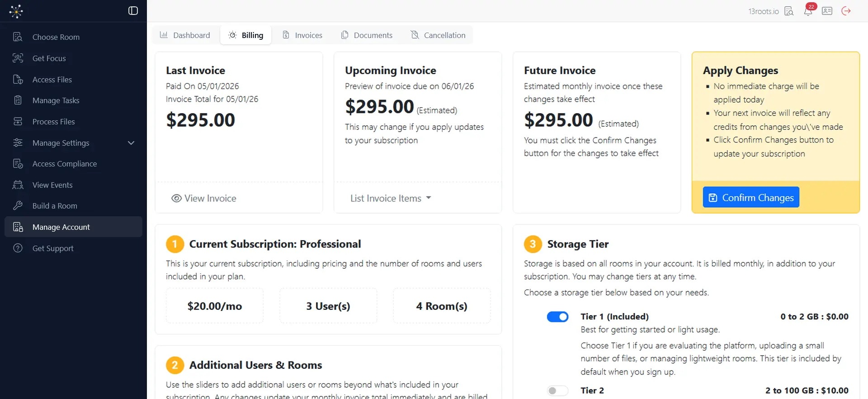Disable the Tier 1 (Included) storage toggle
This screenshot has width=868, height=399.
point(557,317)
